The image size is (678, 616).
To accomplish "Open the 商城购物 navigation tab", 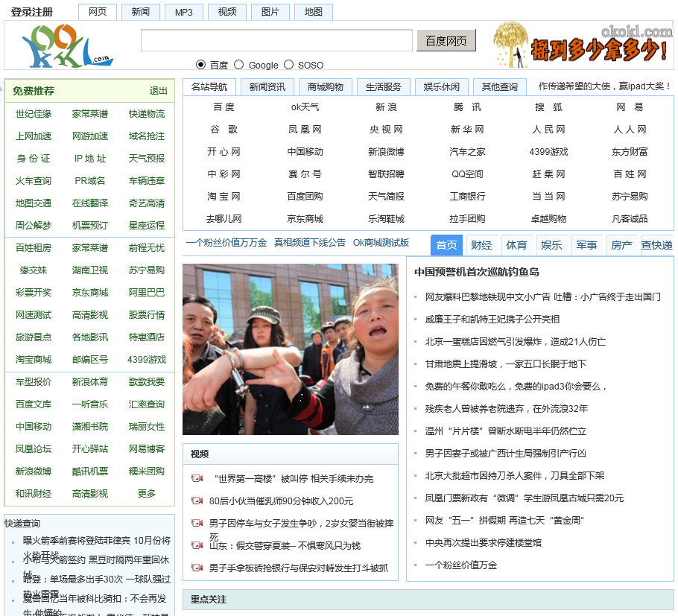I will 325,86.
